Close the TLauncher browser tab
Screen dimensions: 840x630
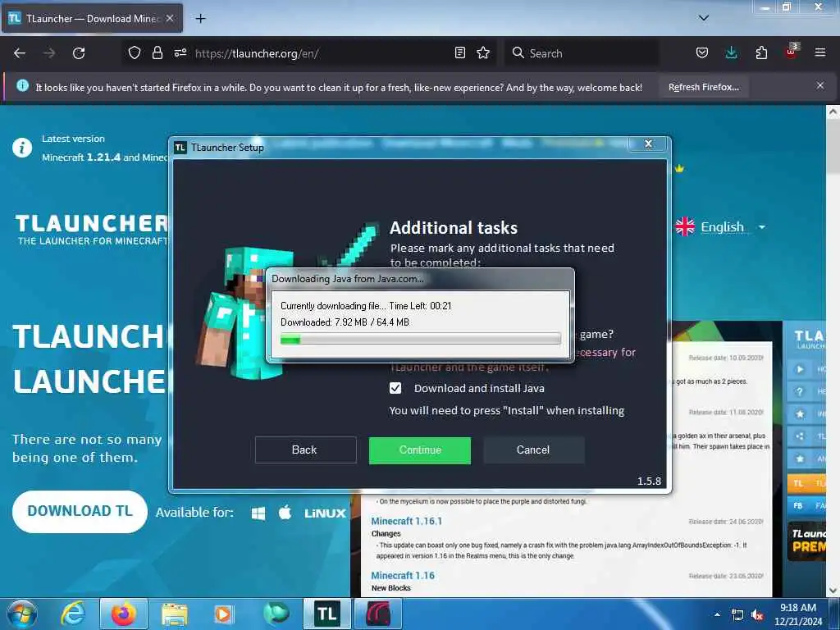[169, 18]
